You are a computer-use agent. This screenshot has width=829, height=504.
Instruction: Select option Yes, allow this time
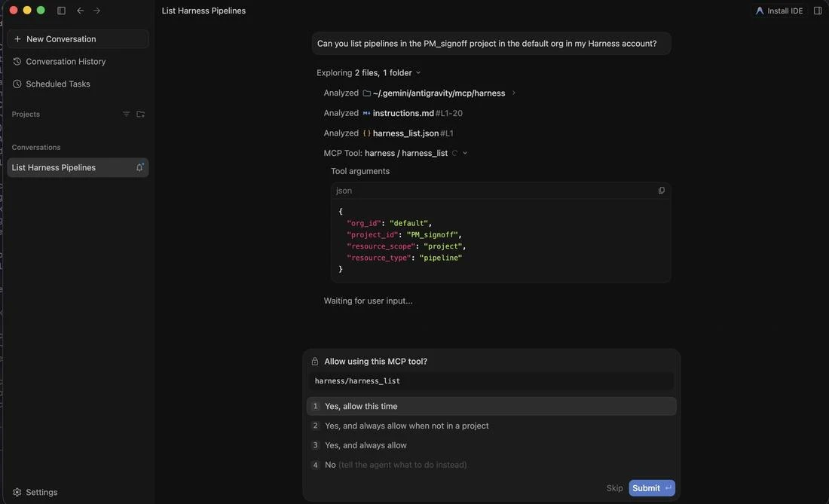point(491,406)
